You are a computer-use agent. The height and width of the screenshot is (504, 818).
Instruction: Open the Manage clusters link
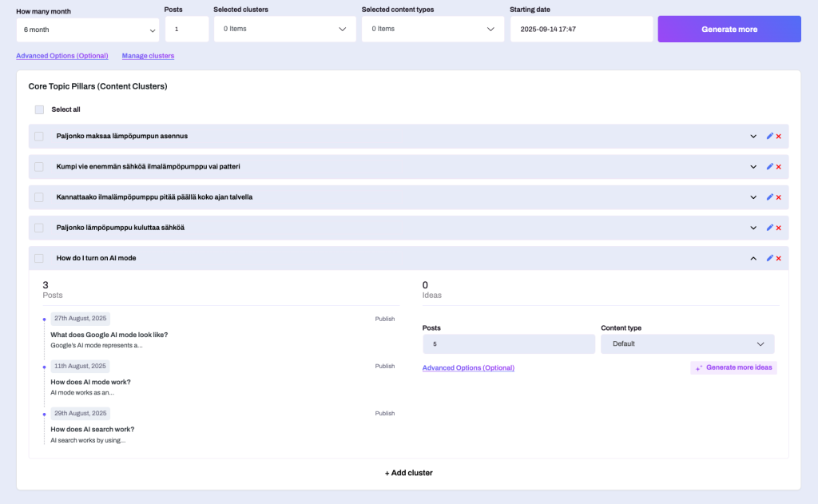pos(148,56)
